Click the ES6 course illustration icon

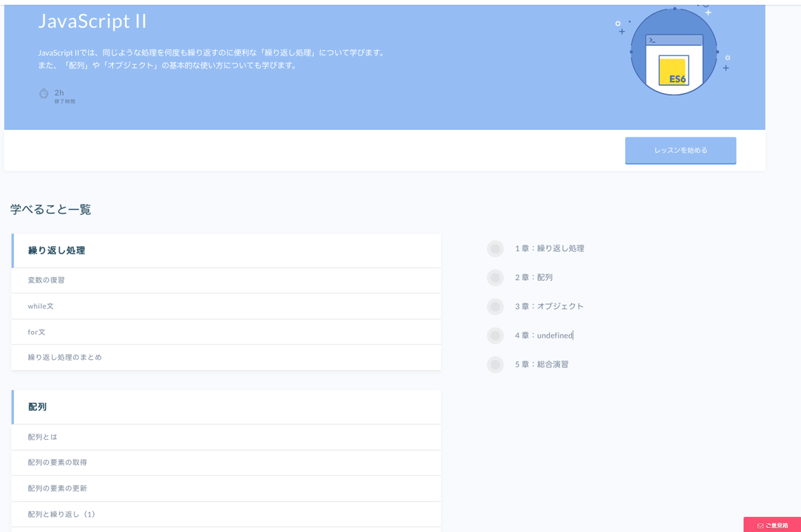[673, 50]
